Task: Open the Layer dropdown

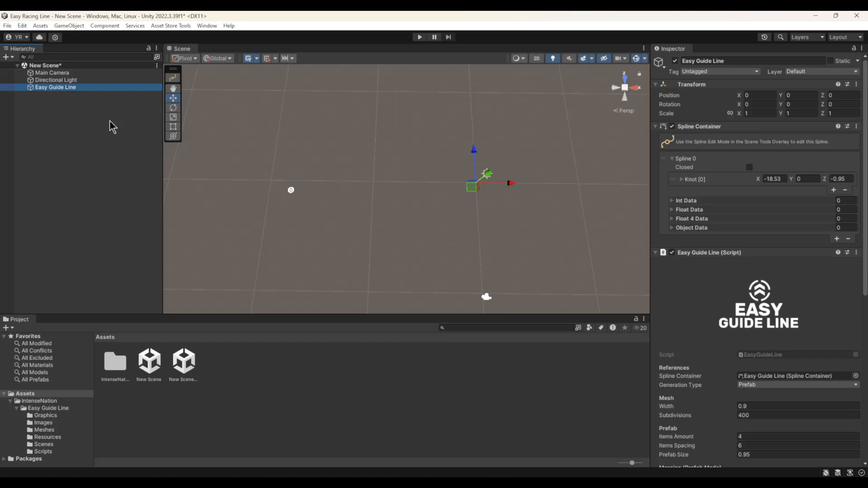Action: point(822,71)
